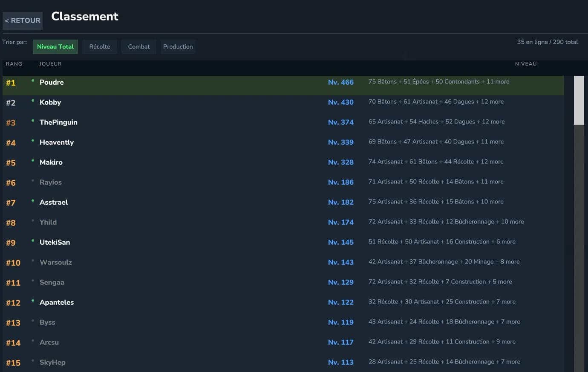Screen dimensions: 588x372
Task: Click the Nv. 186 level value
Action: click(x=341, y=182)
